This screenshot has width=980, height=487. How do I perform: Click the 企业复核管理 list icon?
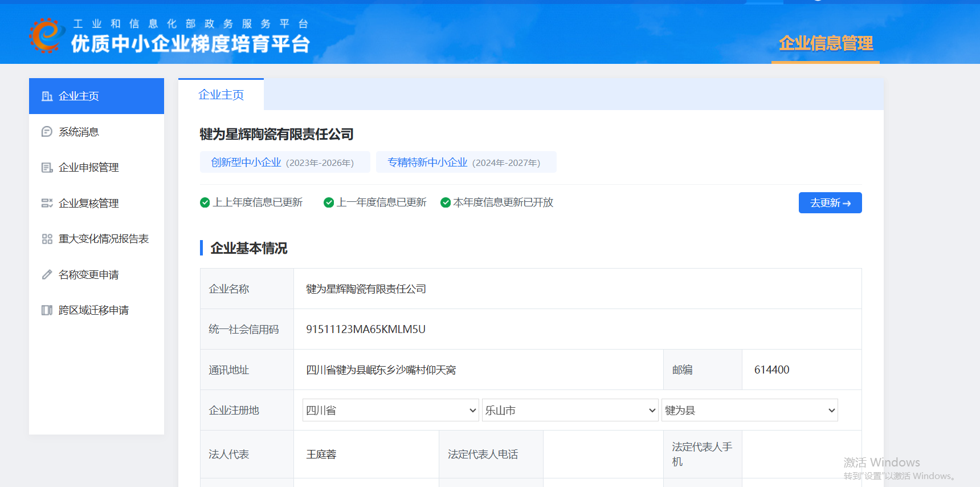coord(47,203)
